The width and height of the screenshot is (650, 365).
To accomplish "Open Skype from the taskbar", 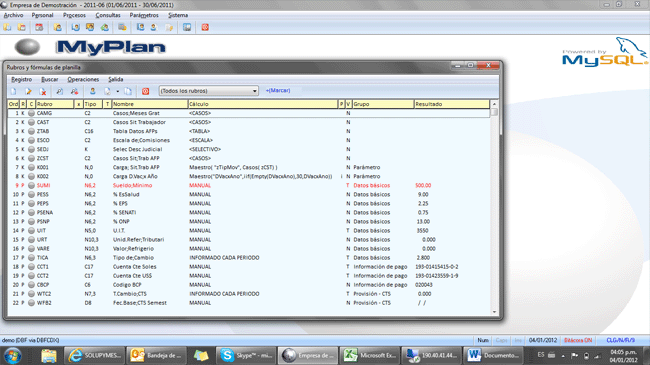I will click(246, 355).
